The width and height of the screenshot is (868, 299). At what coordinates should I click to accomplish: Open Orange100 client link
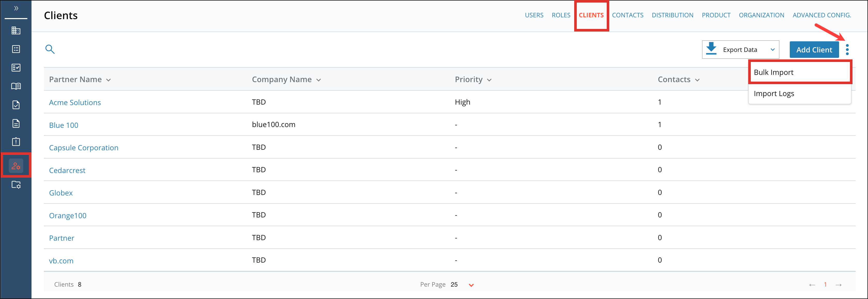tap(68, 215)
